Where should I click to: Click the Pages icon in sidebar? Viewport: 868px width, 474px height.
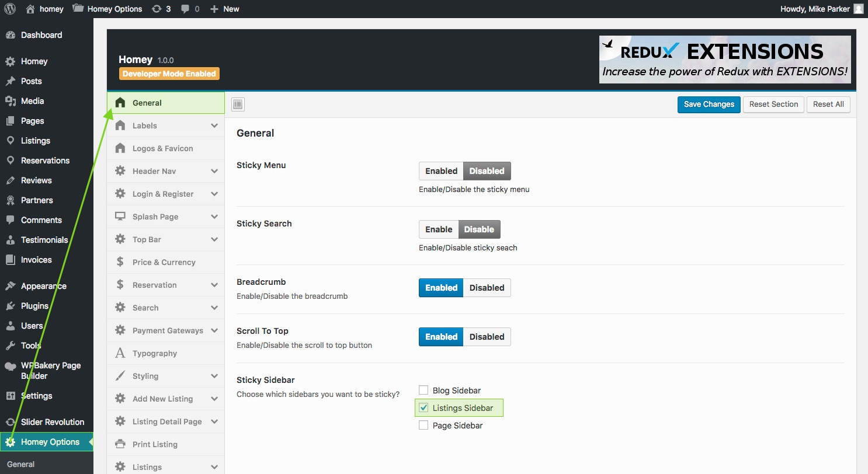click(10, 121)
